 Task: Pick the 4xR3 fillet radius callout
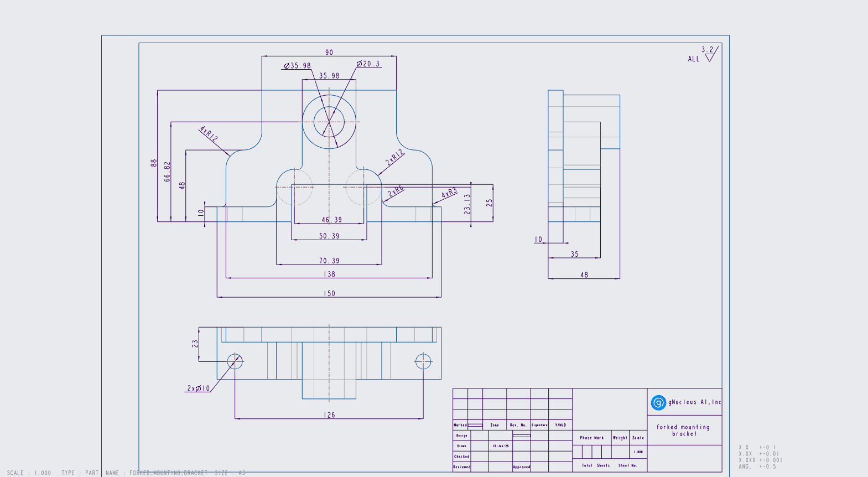click(449, 193)
